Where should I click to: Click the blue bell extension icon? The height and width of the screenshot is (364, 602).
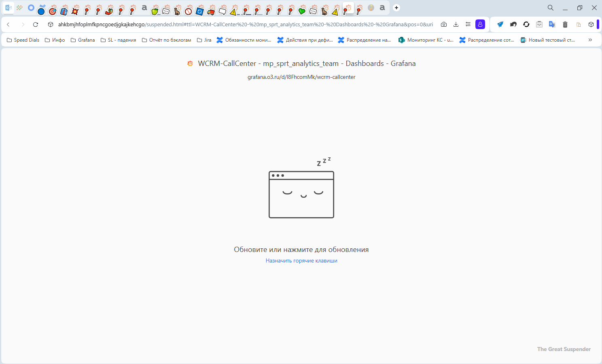point(500,24)
